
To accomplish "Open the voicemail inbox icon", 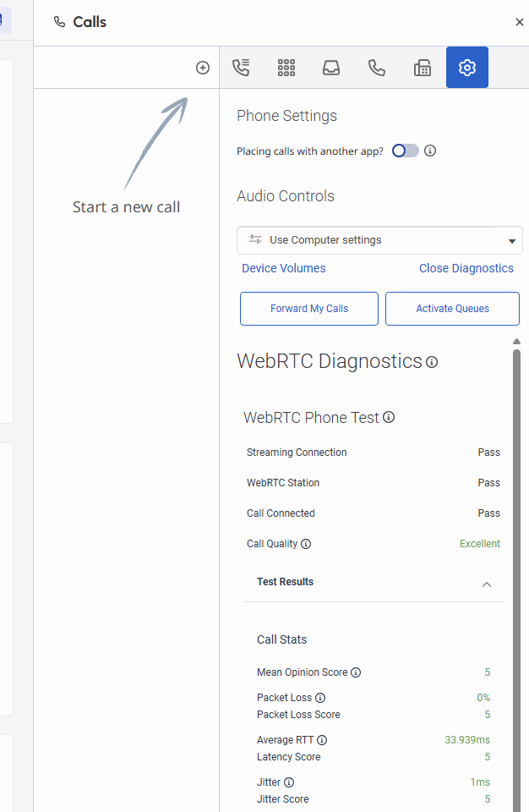I will 331,68.
